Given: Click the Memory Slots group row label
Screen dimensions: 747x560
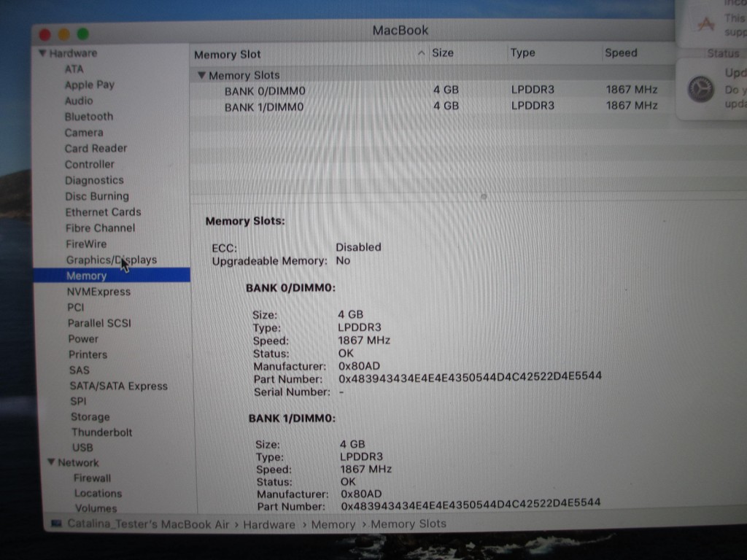Looking at the screenshot, I should coord(244,75).
